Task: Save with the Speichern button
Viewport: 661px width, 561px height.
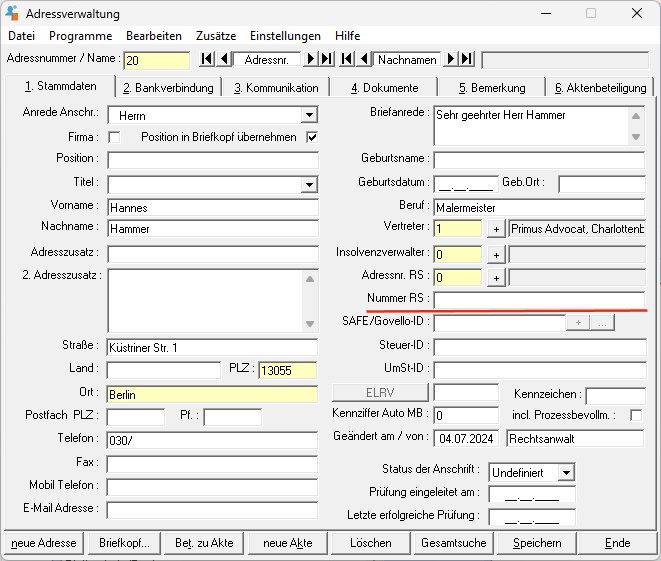Action: pos(537,543)
